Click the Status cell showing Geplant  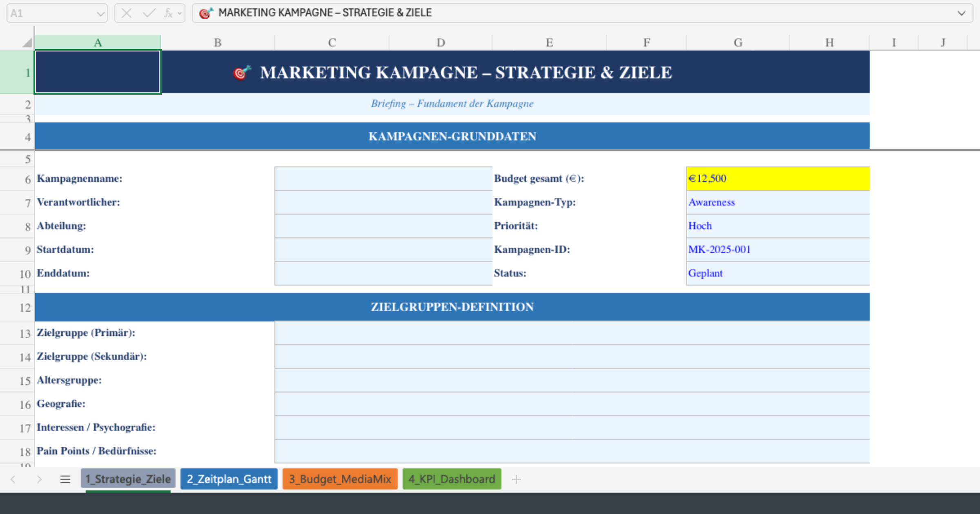coord(777,273)
